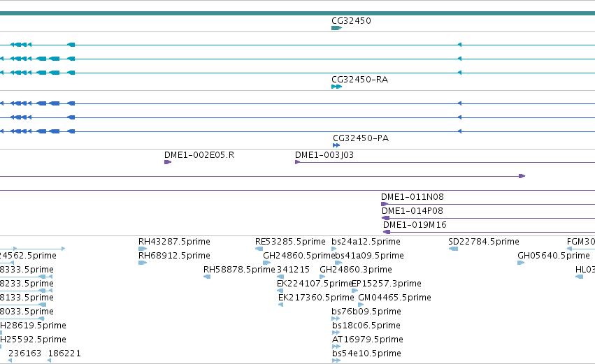Select the purple arrow glyph under DME1-014P08
Image resolution: width=595 pixels, height=364 pixels.
[x=385, y=218]
